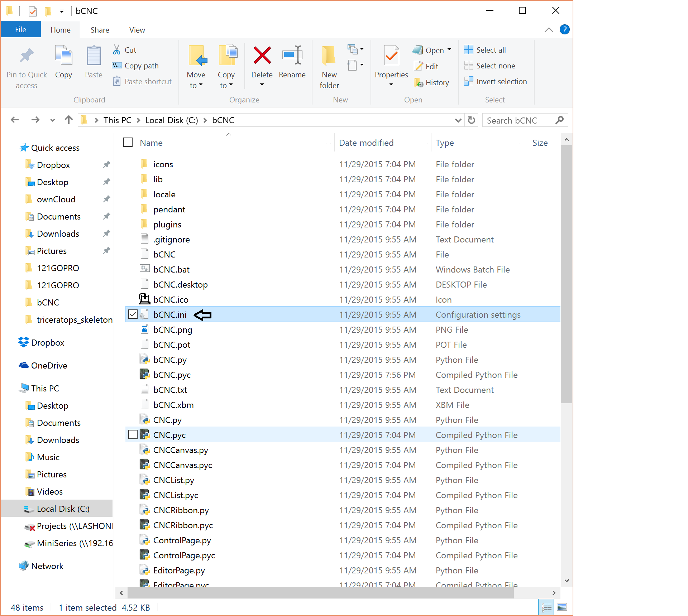Select the plugins folder
Screen dimensions: 688x616
click(x=167, y=224)
